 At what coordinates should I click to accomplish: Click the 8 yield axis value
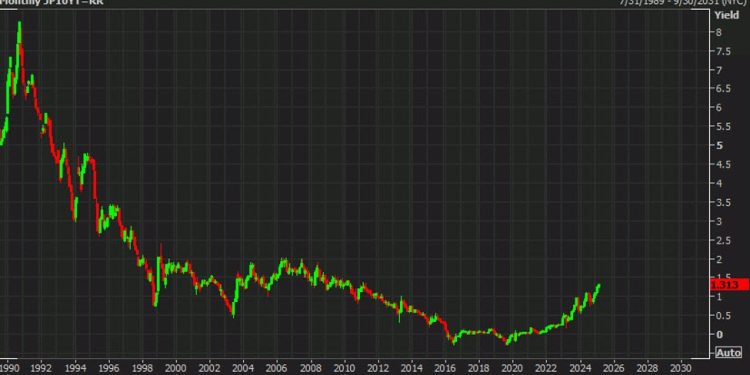point(719,32)
